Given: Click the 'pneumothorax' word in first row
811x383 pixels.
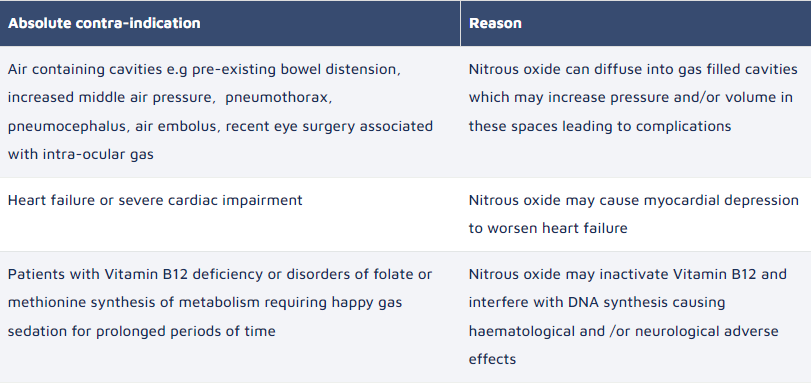Looking at the screenshot, I should 279,97.
